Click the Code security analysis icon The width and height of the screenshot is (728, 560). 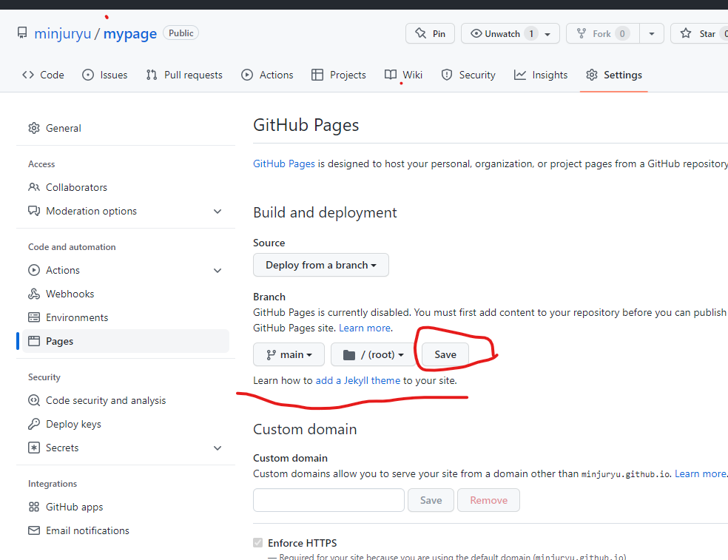tap(34, 400)
